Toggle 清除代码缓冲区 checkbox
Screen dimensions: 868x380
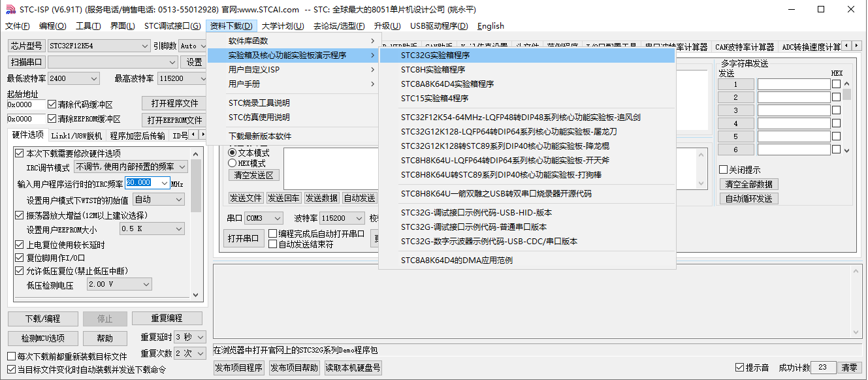click(x=52, y=104)
